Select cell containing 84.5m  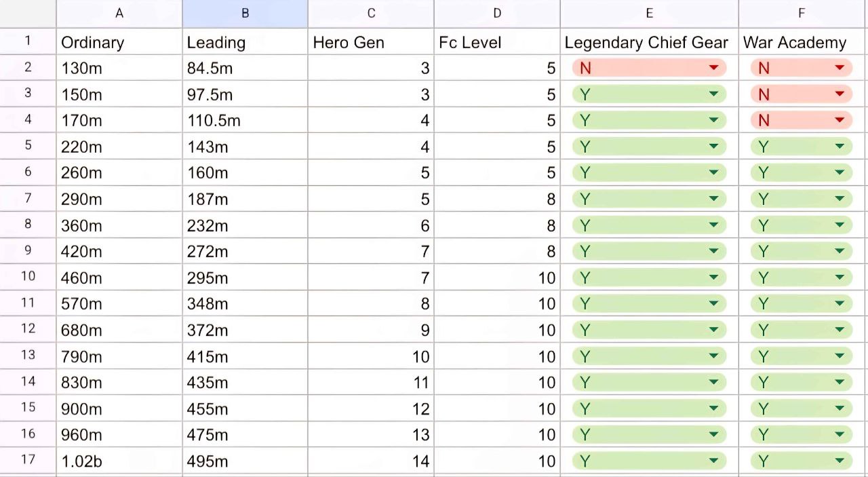point(245,68)
